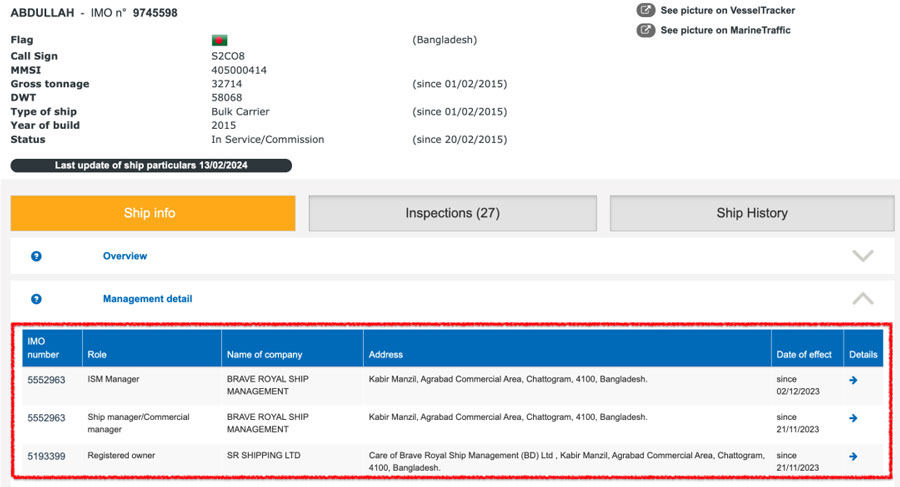Open VesselTracker picture external link icon
Screen dimensions: 900x487
coord(645,10)
